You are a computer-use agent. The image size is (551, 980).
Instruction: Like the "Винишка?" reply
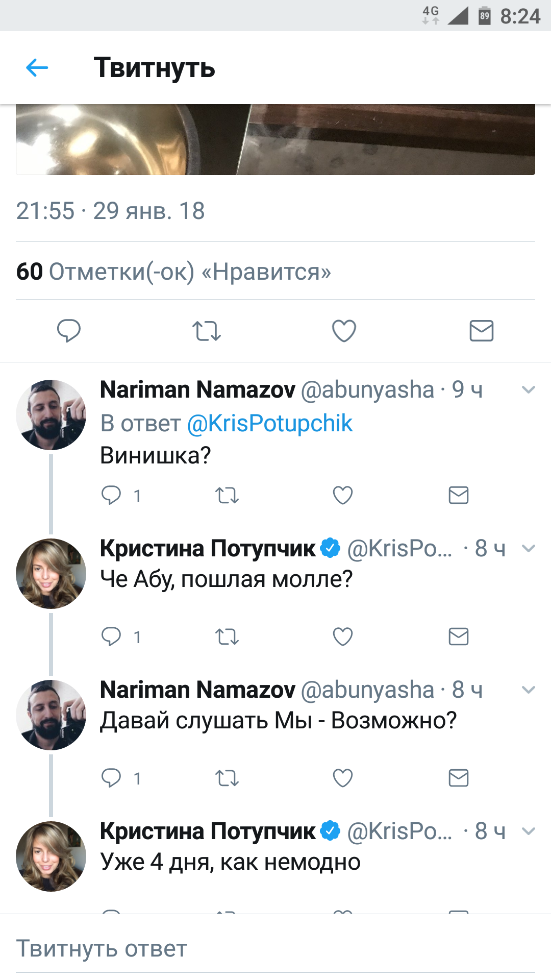(343, 495)
